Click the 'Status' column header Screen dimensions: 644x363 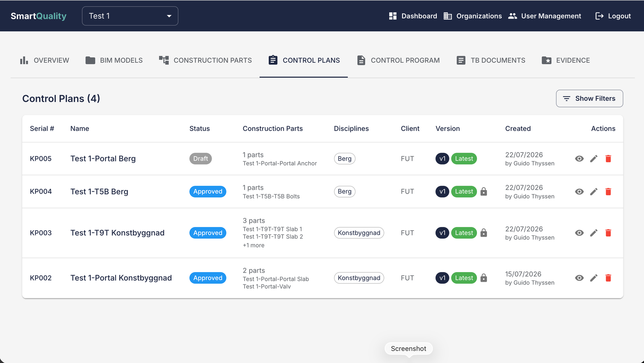200,128
